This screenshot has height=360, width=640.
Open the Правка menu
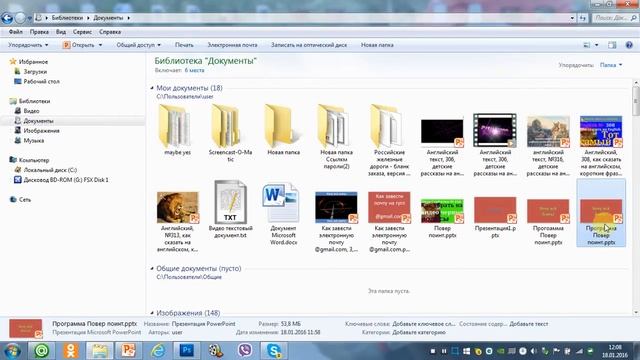click(39, 32)
